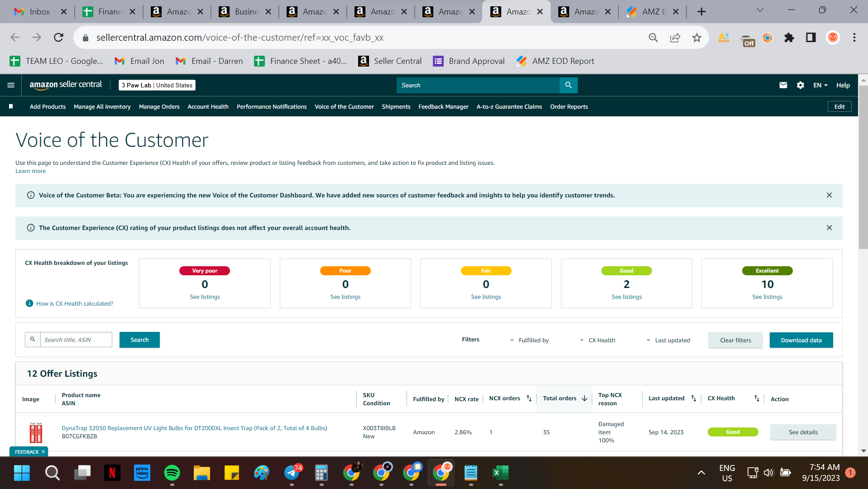Image resolution: width=868 pixels, height=489 pixels.
Task: Open the Extensions puzzle icon
Action: click(x=789, y=38)
